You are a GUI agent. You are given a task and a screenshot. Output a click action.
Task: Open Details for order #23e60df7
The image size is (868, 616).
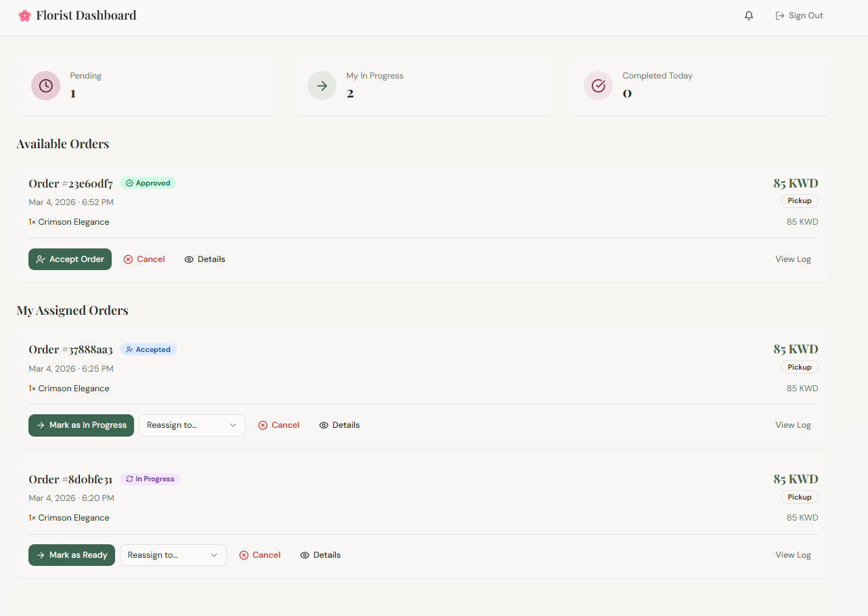click(204, 259)
